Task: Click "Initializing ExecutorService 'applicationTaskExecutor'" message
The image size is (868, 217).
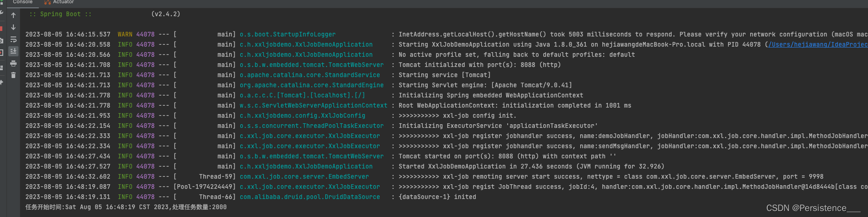Action: [x=498, y=126]
